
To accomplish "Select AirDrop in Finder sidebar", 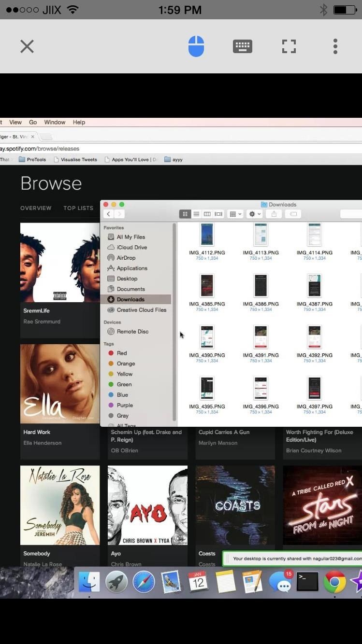I will [126, 258].
